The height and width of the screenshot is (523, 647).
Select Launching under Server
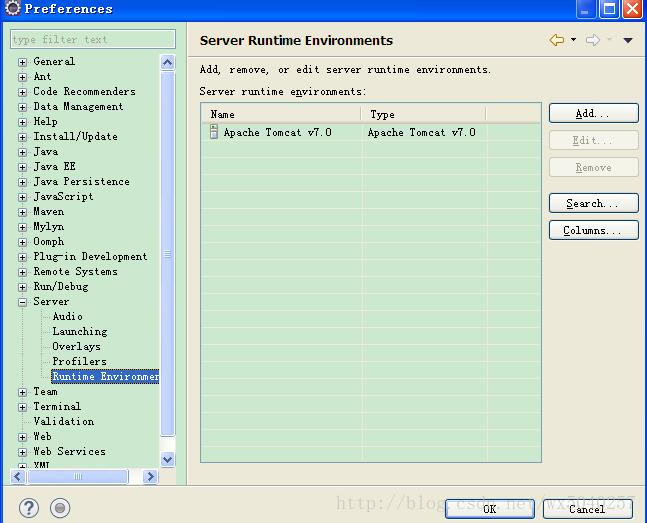[80, 331]
